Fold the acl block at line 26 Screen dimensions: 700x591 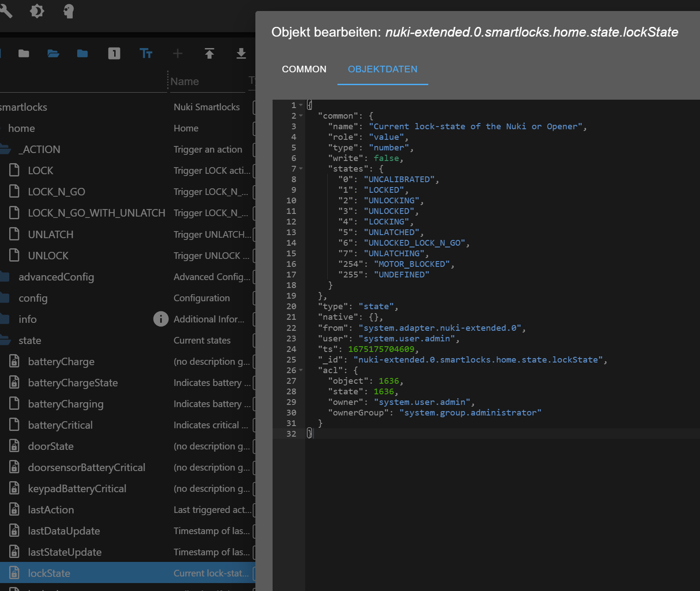(x=301, y=370)
